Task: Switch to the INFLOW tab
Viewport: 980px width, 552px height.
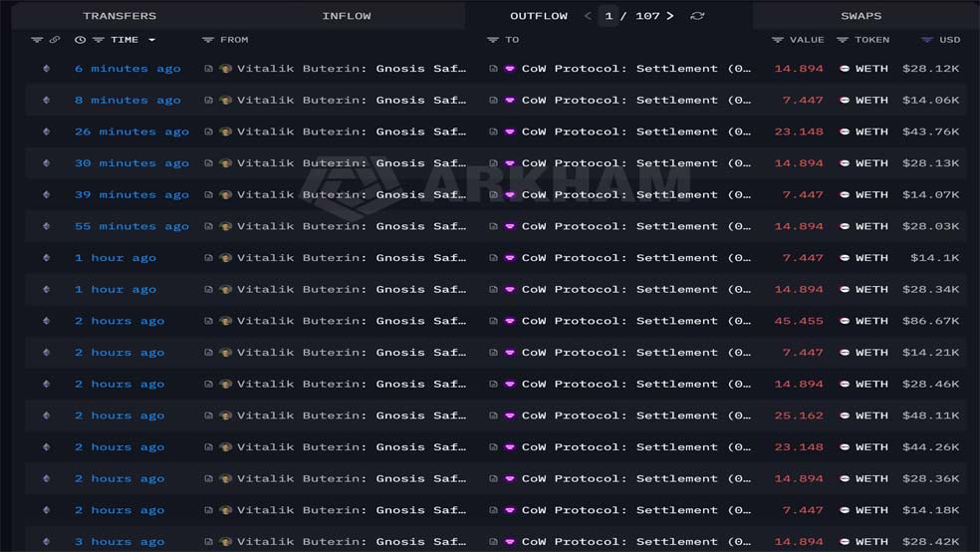Action: [347, 16]
